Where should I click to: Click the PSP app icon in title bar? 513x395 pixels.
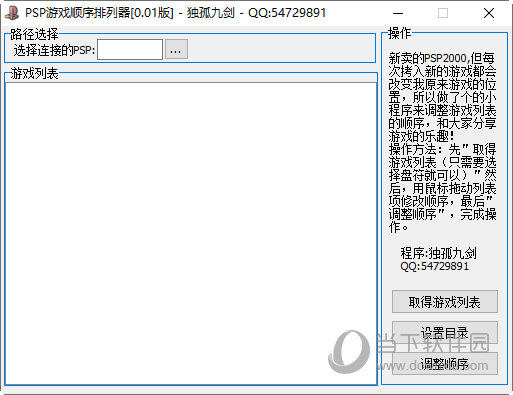(x=12, y=13)
